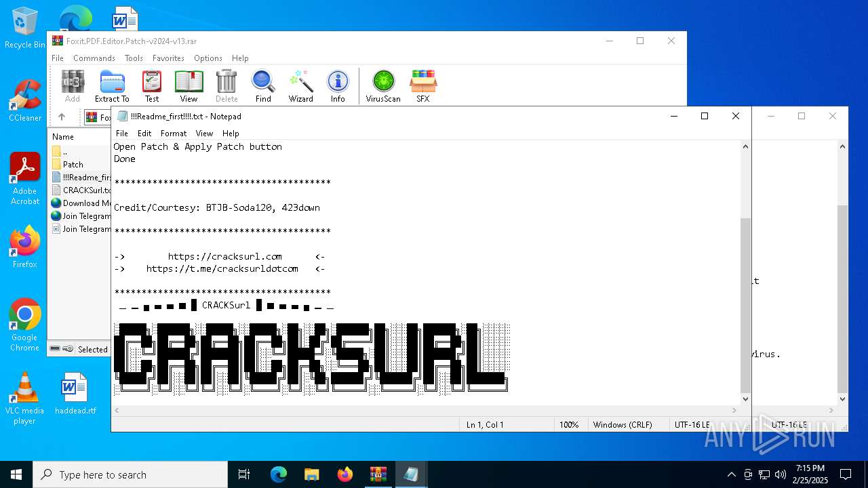This screenshot has width=868, height=488.
Task: Click the Notepad horizontal scrollbar left arrow
Action: click(x=117, y=411)
